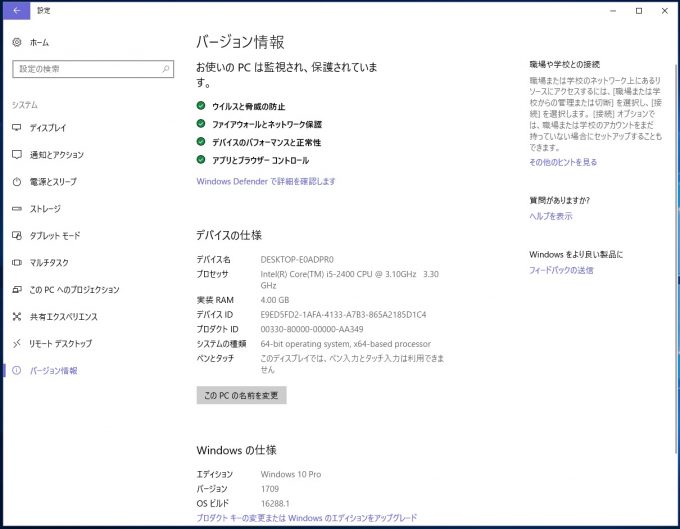
Task: Click product ID 00330-80000-00000-AA349
Action: (x=312, y=329)
